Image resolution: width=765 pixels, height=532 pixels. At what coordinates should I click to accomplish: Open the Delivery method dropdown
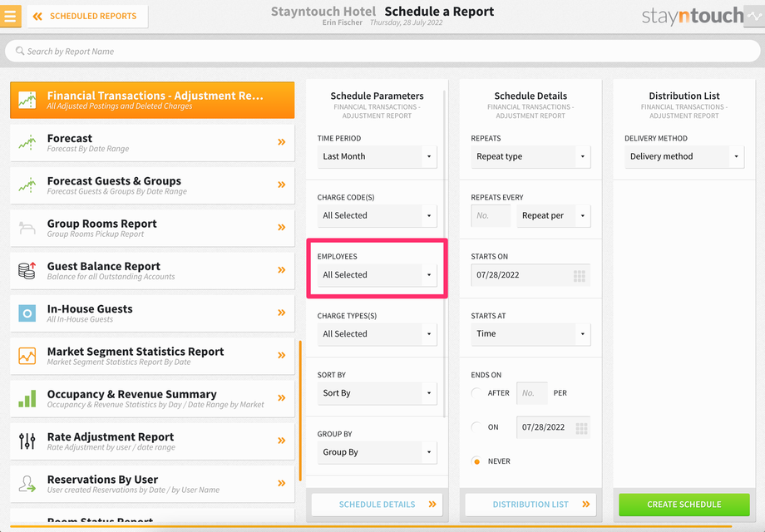684,156
